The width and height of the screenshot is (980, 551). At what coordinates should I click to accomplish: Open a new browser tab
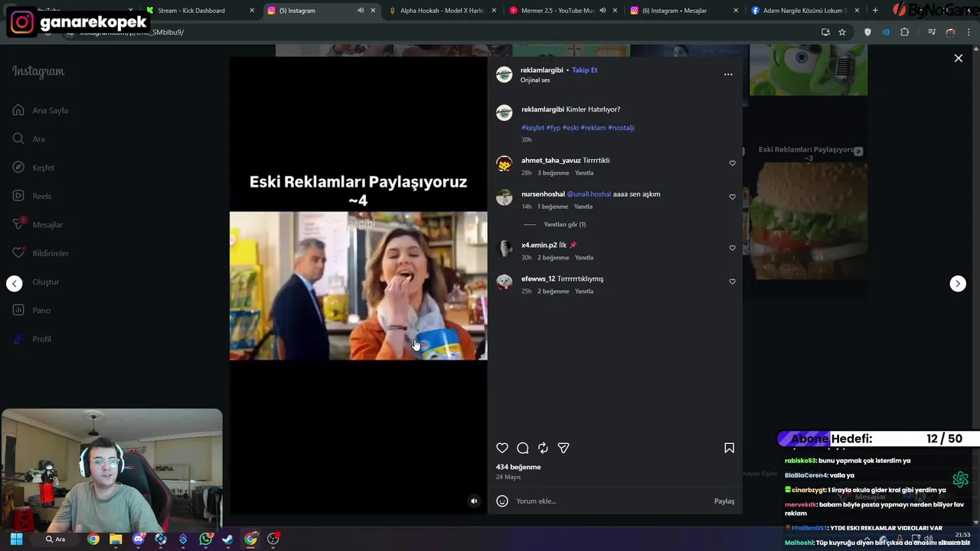pyautogui.click(x=875, y=11)
